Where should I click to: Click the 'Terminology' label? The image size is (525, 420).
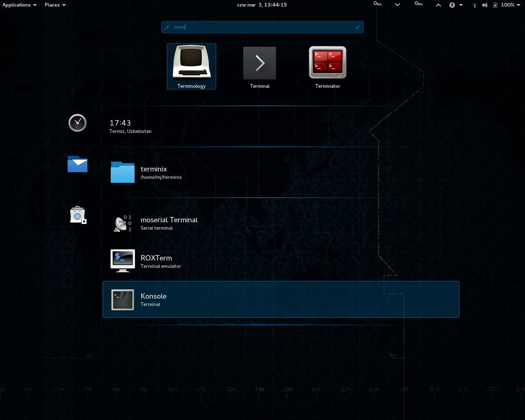[x=192, y=86]
